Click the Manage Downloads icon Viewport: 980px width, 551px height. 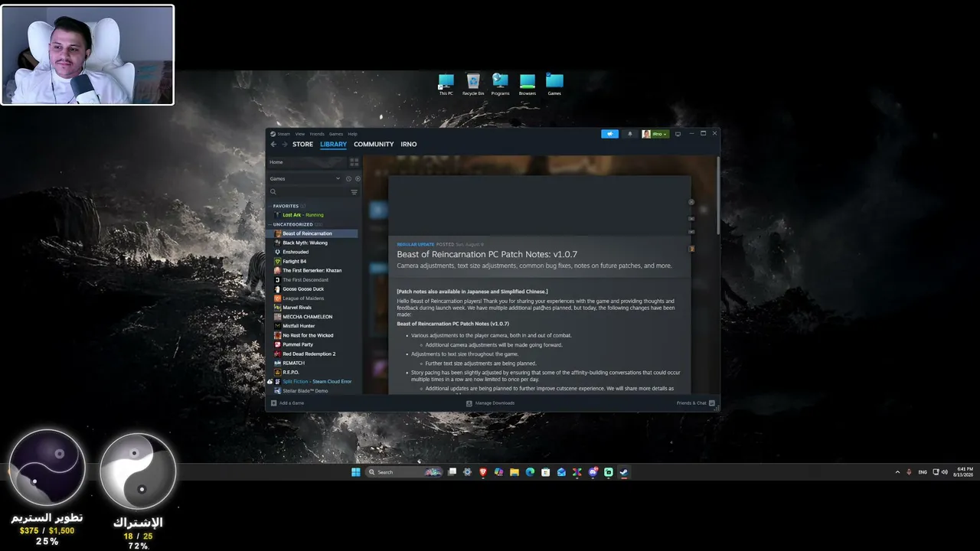click(x=469, y=403)
